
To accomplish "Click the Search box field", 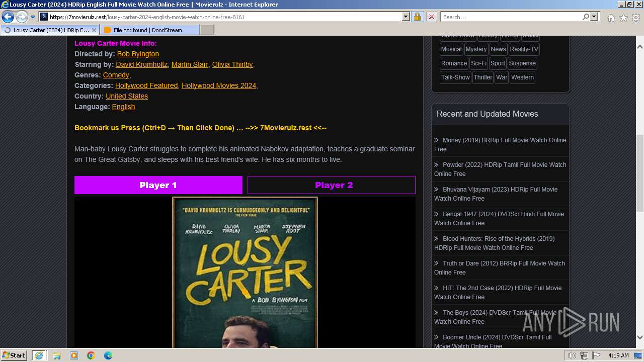I will [x=511, y=17].
